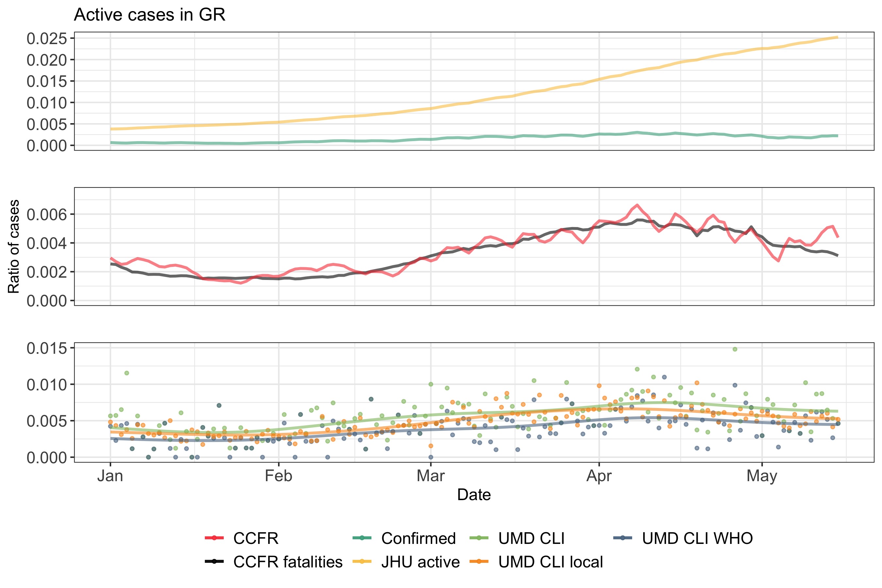Screen dimensions: 882x588
Task: Click the 'May' x-axis tick label
Action: [x=762, y=476]
